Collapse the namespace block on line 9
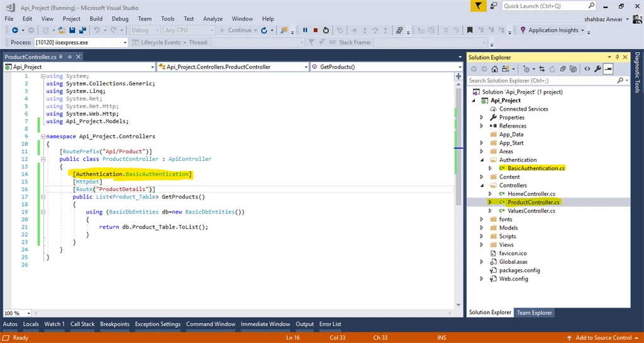 click(43, 136)
